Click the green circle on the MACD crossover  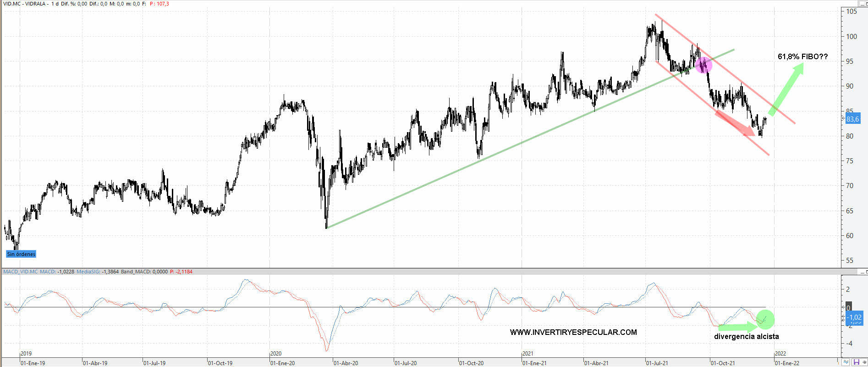click(765, 318)
